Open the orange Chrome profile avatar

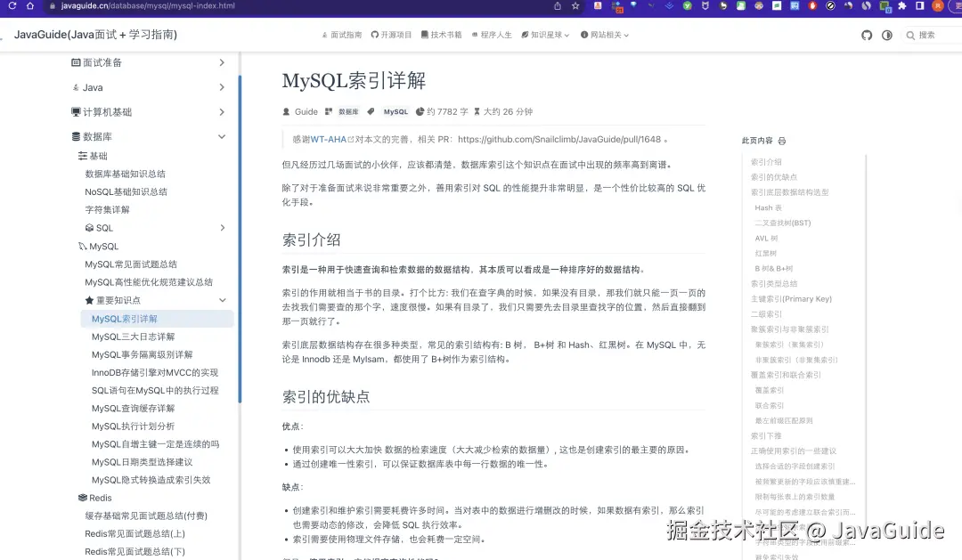tap(937, 5)
